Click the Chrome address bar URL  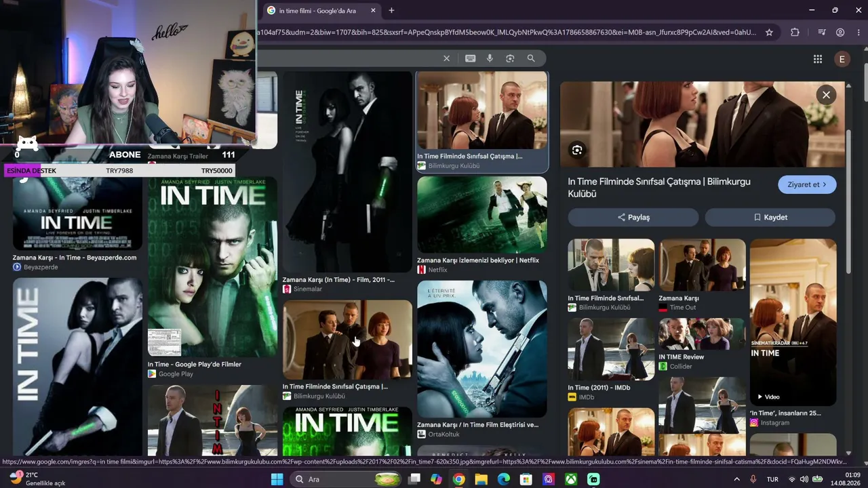click(507, 32)
